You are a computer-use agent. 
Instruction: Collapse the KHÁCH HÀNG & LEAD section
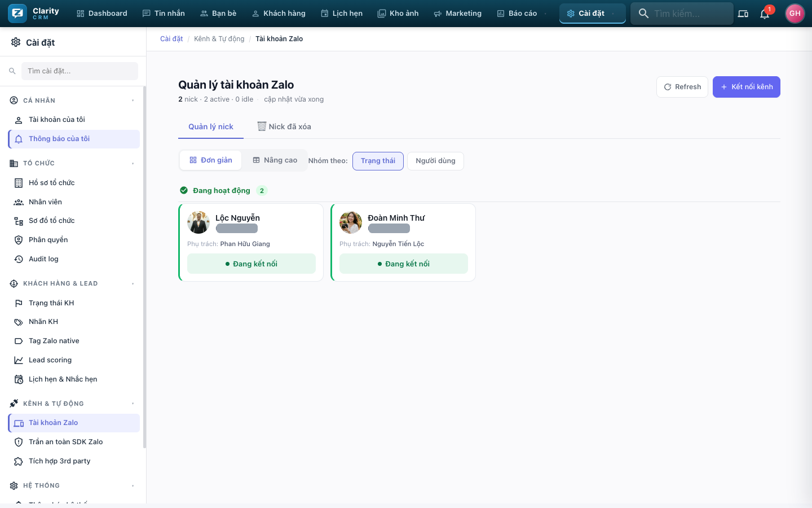(x=133, y=283)
